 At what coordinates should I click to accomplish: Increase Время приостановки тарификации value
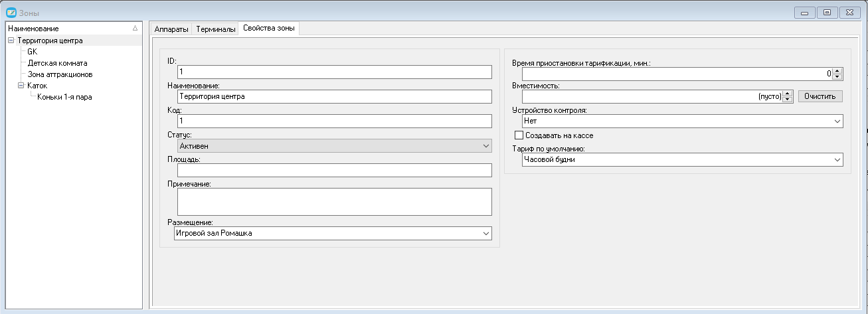tap(837, 71)
